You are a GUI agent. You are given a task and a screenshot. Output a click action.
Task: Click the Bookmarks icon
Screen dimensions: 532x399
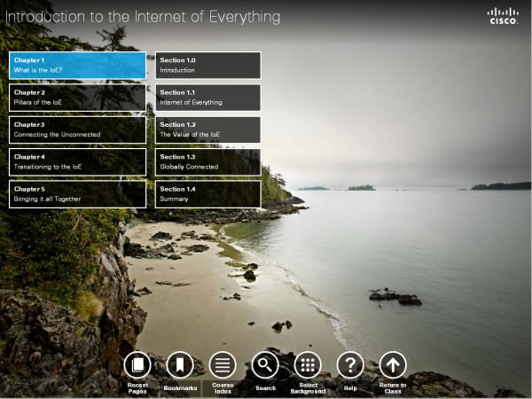pos(179,364)
